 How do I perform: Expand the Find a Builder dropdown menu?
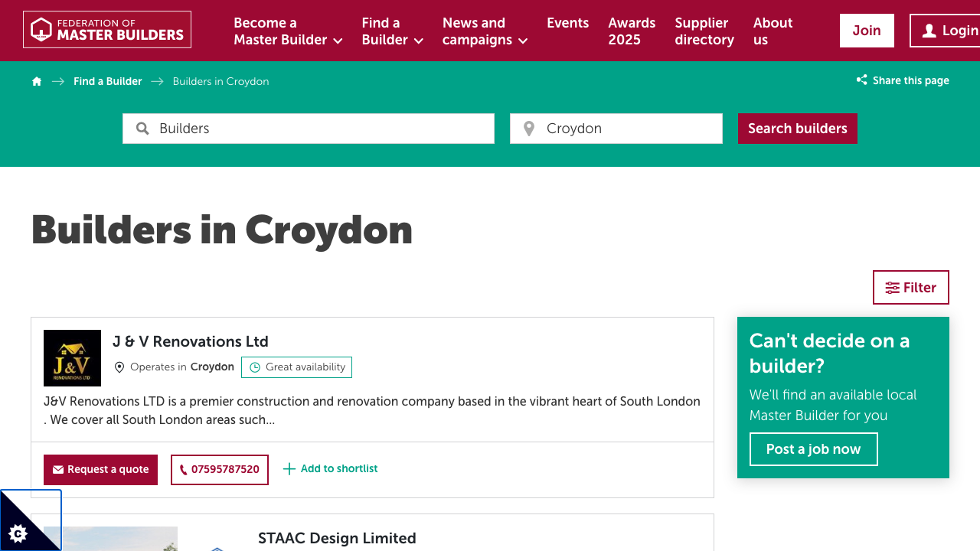tap(392, 31)
